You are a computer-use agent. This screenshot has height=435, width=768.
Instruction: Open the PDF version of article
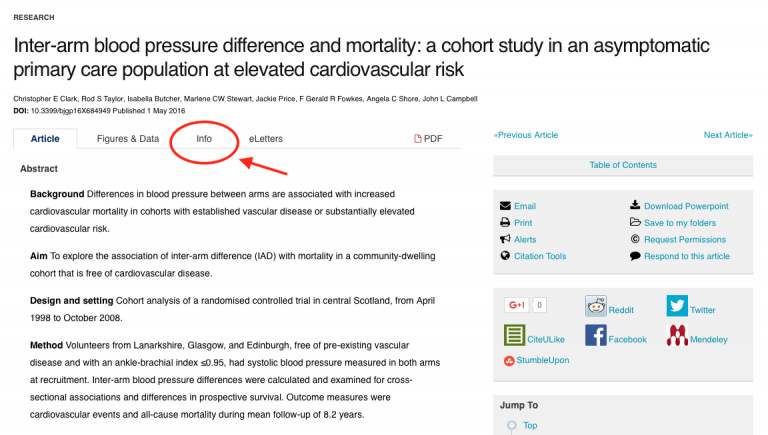point(428,139)
